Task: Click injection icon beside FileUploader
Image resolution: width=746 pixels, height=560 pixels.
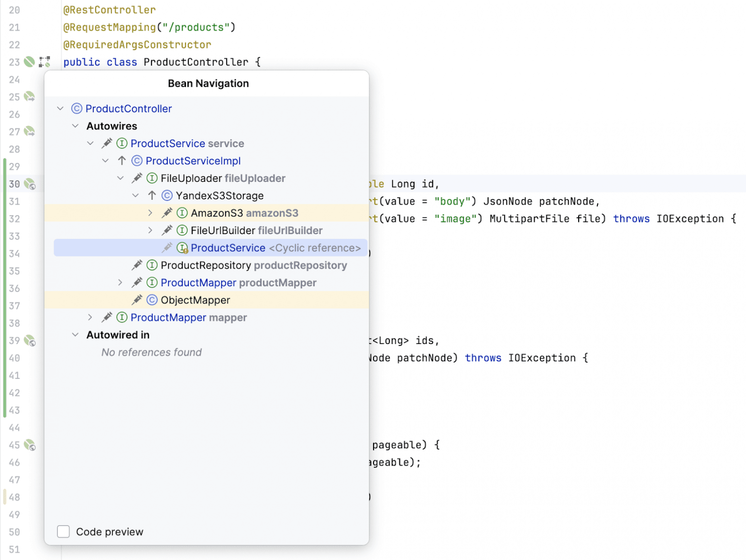Action: pyautogui.click(x=137, y=178)
